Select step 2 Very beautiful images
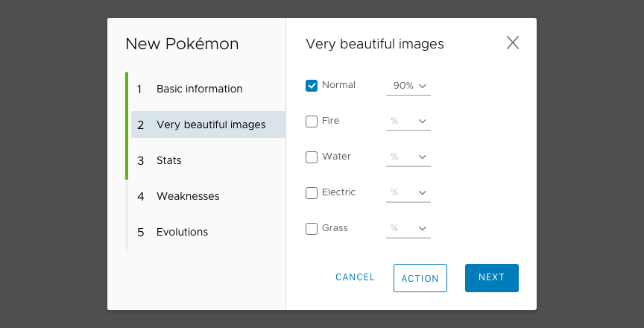644x328 pixels. coord(208,124)
